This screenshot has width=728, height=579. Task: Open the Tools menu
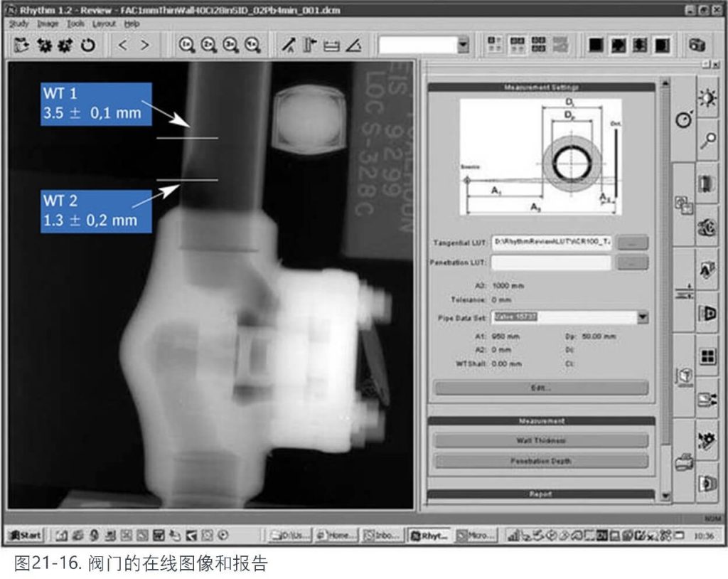coord(75,23)
